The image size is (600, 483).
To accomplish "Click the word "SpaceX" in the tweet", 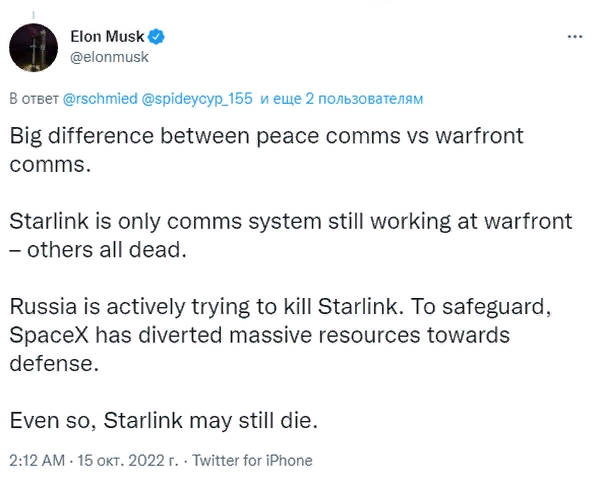I will click(51, 333).
